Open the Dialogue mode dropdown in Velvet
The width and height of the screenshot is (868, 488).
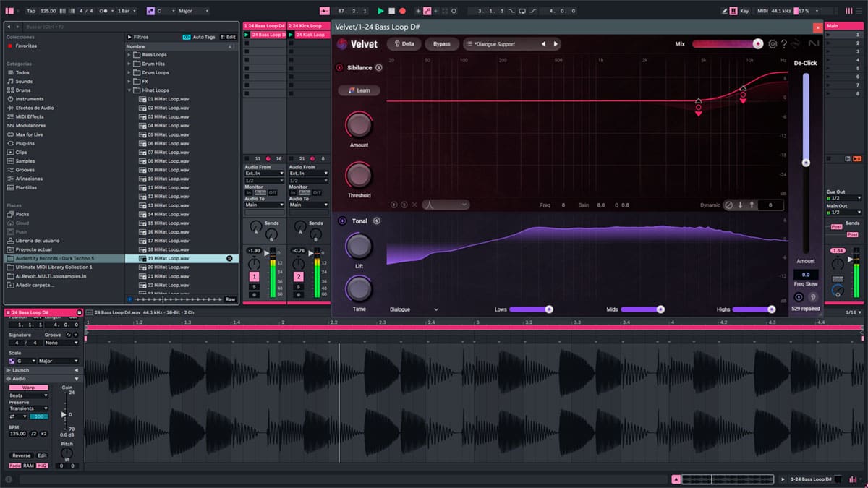[x=414, y=309]
